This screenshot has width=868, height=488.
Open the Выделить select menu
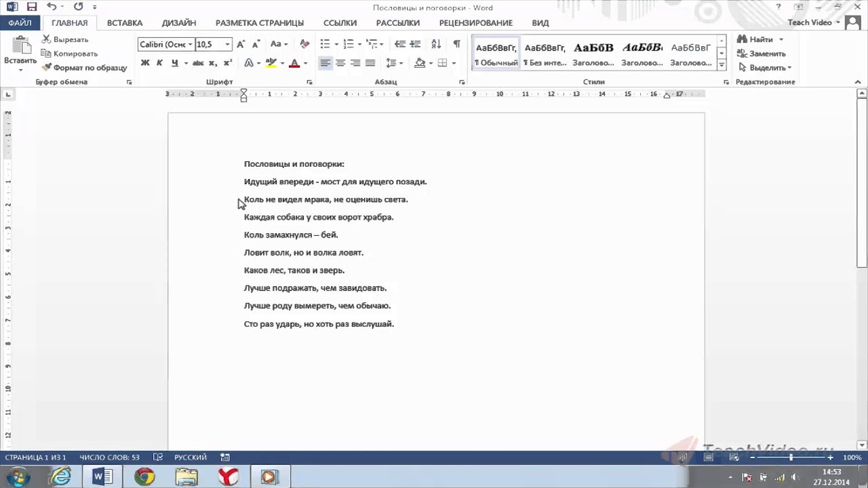[765, 68]
